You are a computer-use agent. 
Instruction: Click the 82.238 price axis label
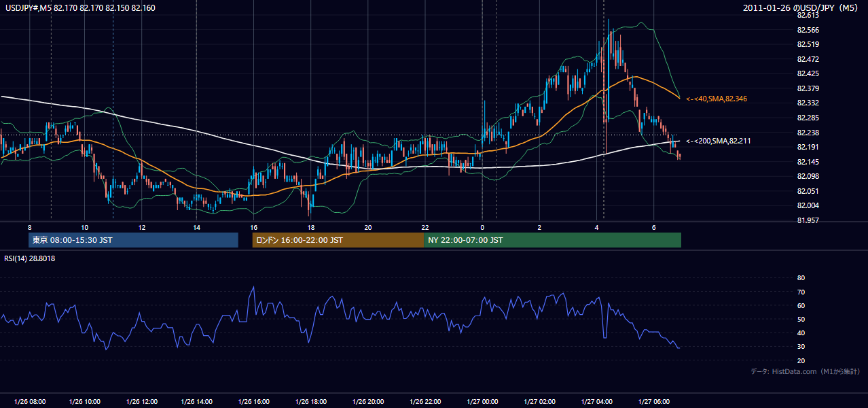808,133
